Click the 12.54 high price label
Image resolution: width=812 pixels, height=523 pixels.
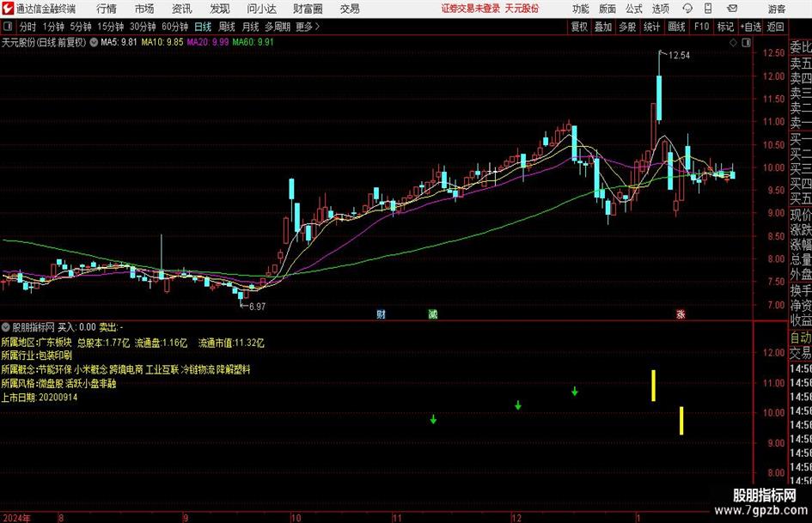679,56
